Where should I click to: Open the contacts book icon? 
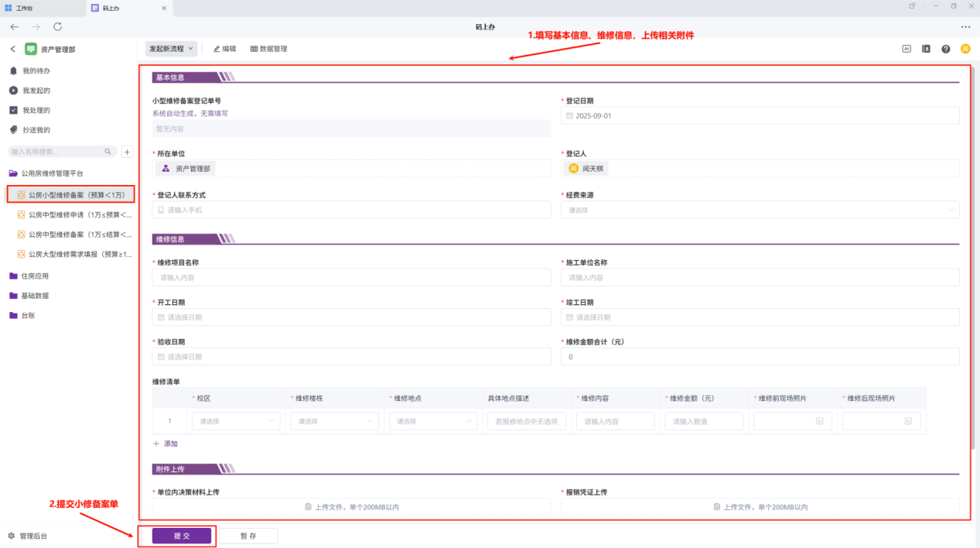coord(926,49)
